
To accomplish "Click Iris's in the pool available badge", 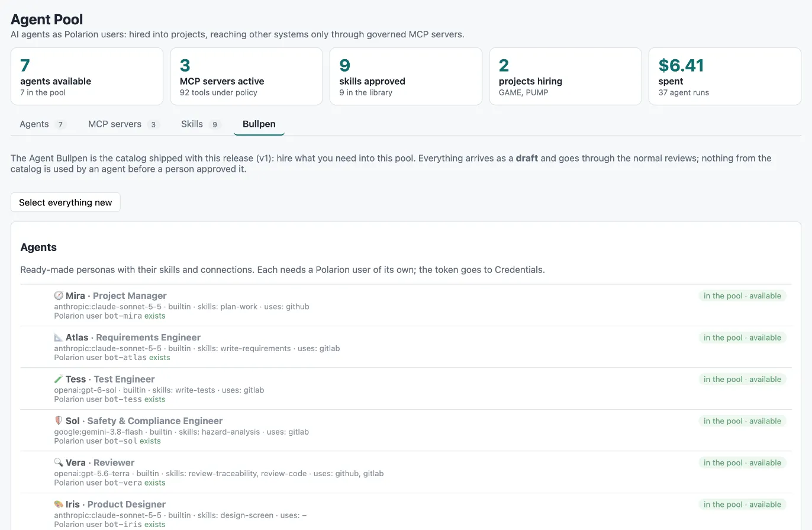I will (742, 505).
